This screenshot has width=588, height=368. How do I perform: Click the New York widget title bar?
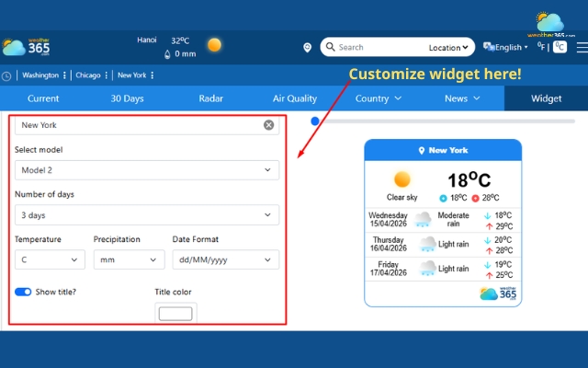(443, 150)
